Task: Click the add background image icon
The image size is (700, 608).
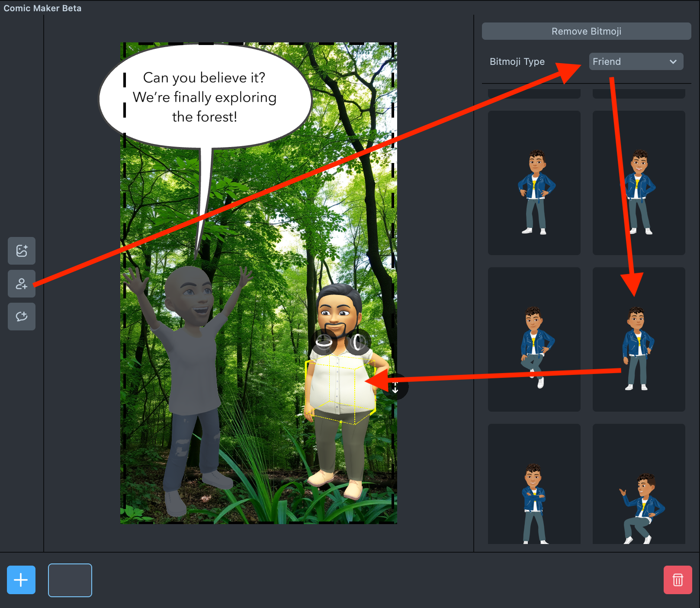Action: click(21, 250)
